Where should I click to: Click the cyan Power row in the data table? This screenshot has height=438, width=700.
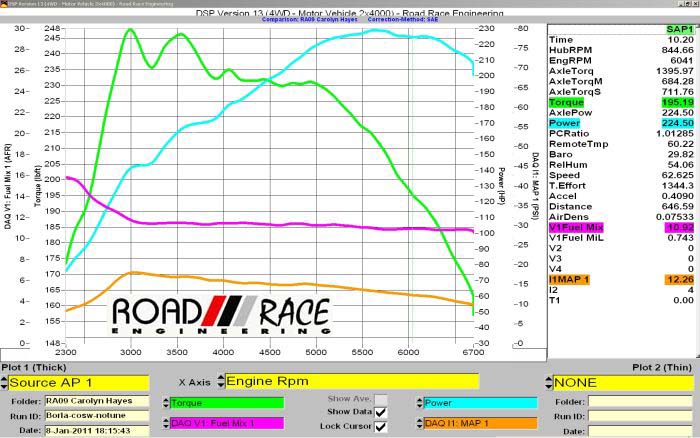click(621, 124)
